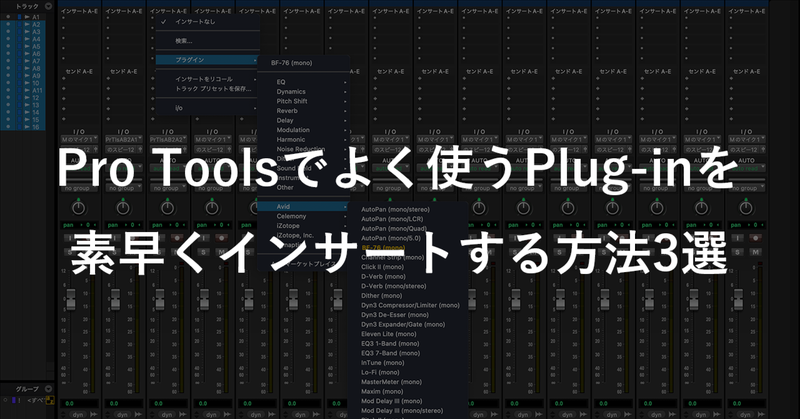Viewport: 800px width, 419px height.
Task: Open the トラック list dropdown menu
Action: [48, 6]
